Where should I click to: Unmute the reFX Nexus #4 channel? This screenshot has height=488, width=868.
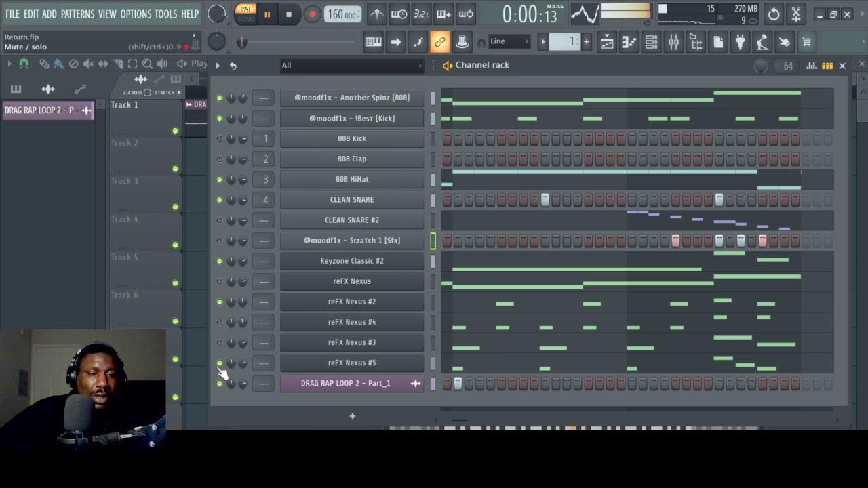pos(219,322)
